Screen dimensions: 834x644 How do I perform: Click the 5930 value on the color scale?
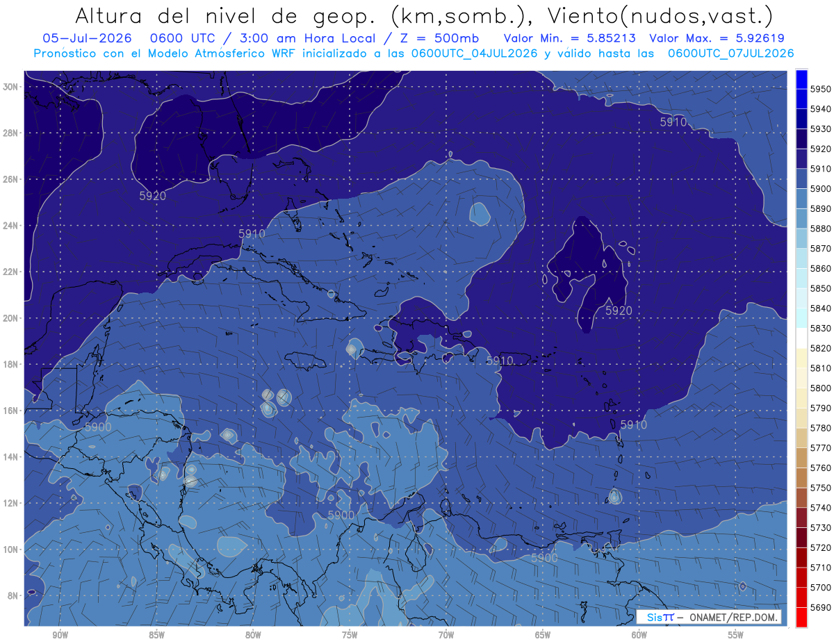[821, 129]
